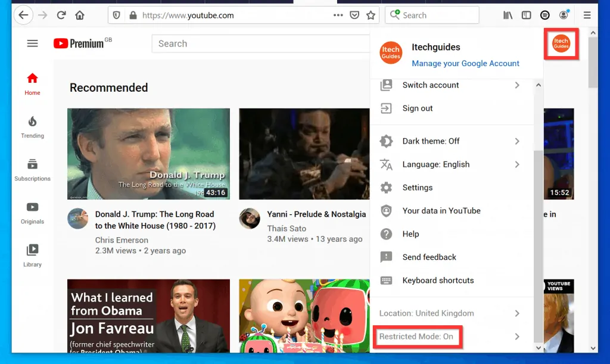This screenshot has width=610, height=364.
Task: Expand the Location submenu arrow
Action: tap(517, 313)
